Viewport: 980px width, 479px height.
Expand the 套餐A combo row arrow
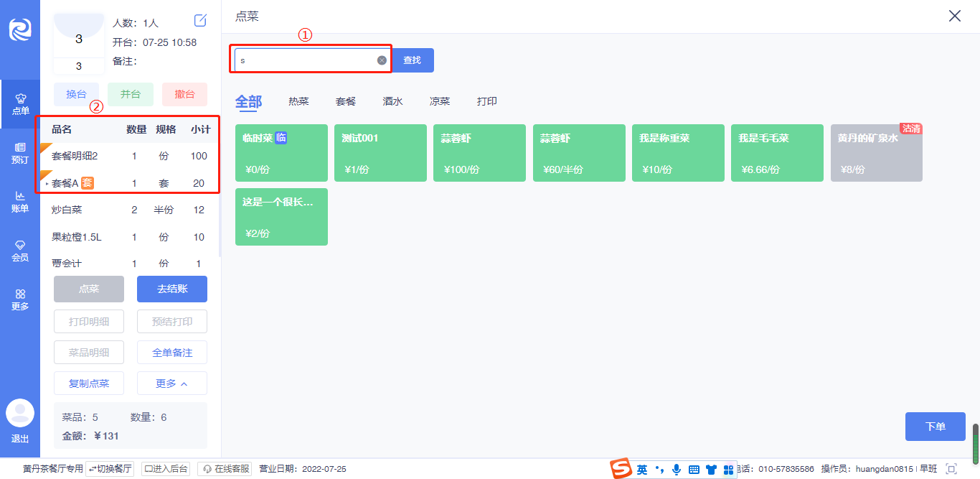click(47, 184)
